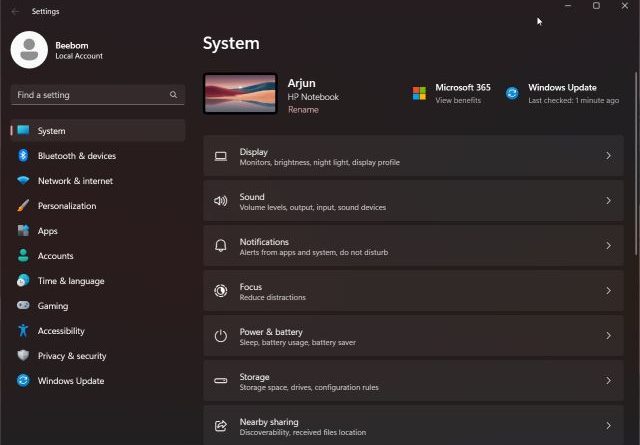640x445 pixels.
Task: Click Notifications row title
Action: click(264, 242)
